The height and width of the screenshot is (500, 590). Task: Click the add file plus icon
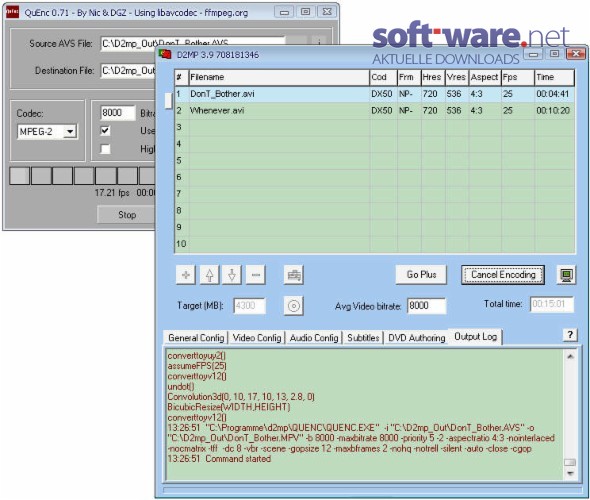tap(186, 275)
